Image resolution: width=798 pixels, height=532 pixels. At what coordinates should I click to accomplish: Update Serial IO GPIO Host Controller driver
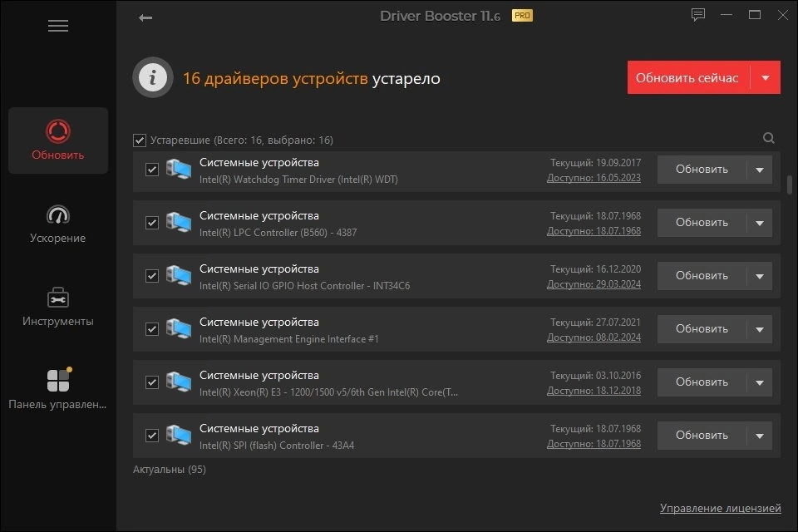(x=702, y=276)
